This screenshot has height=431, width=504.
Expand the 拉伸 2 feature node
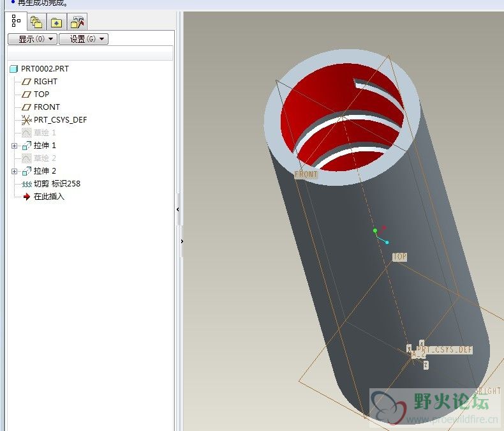pyautogui.click(x=14, y=171)
